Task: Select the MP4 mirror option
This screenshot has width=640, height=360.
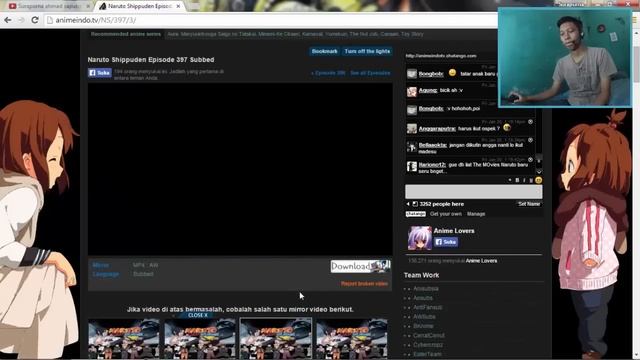Action: click(138, 265)
